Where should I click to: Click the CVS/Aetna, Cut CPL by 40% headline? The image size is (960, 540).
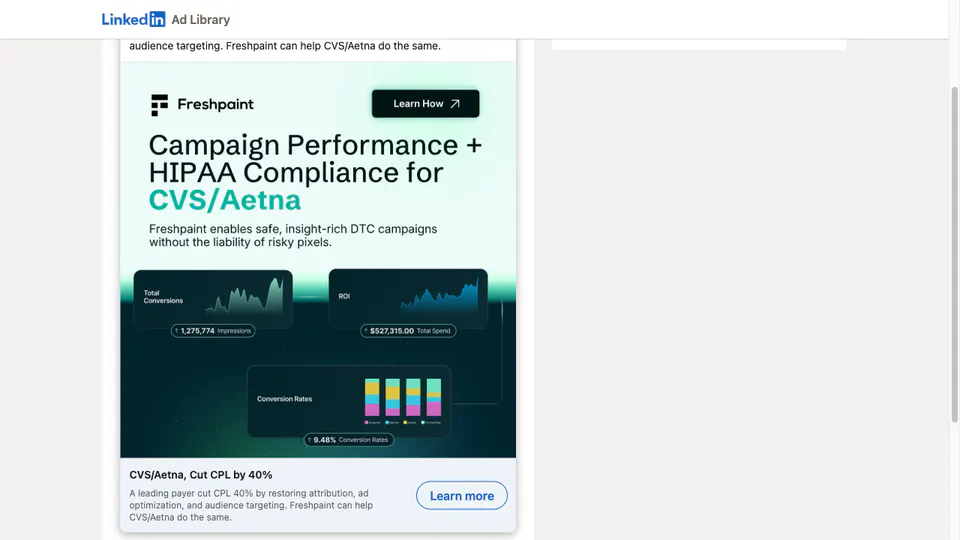click(201, 474)
